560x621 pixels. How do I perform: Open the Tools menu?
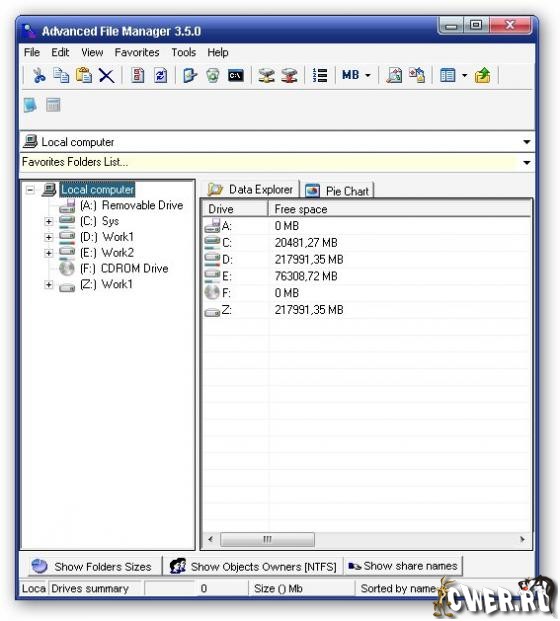click(x=184, y=52)
